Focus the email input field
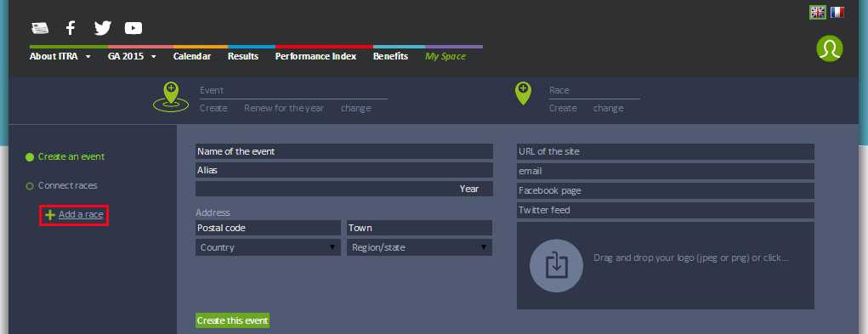Viewport: 868px width, 334px height. coord(666,172)
